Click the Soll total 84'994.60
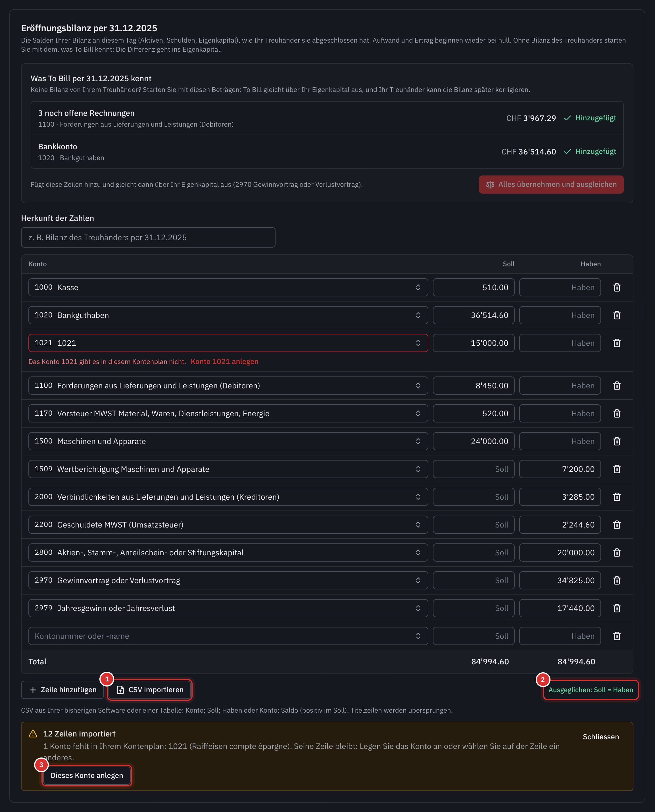The width and height of the screenshot is (655, 812). click(x=490, y=662)
